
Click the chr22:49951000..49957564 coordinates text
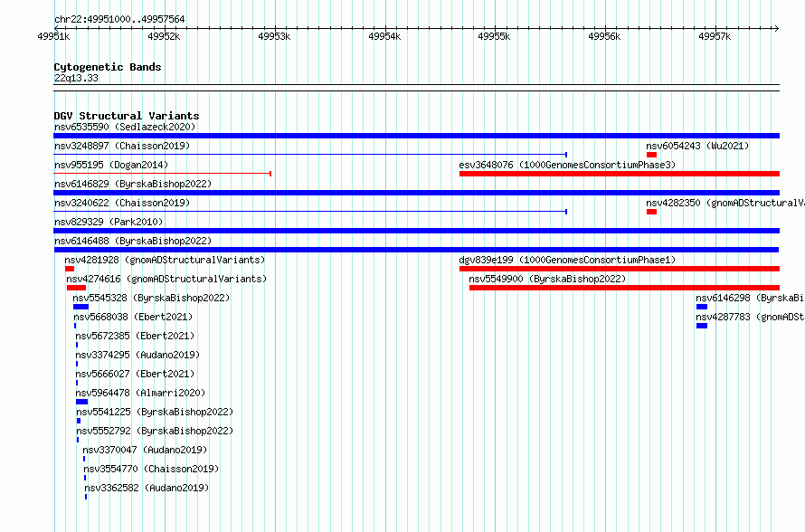coord(119,19)
